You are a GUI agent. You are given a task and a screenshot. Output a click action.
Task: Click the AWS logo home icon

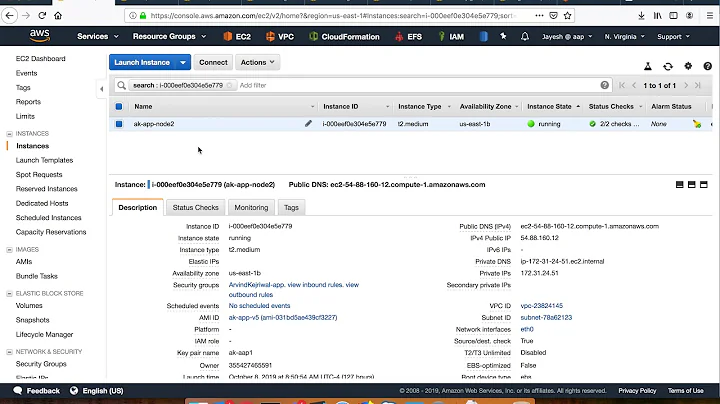coord(39,36)
